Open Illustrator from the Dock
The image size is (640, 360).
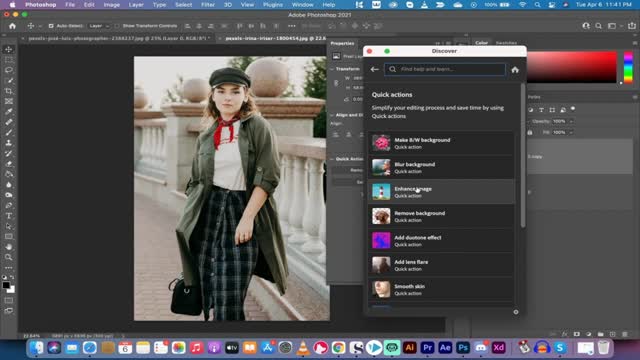(x=409, y=348)
